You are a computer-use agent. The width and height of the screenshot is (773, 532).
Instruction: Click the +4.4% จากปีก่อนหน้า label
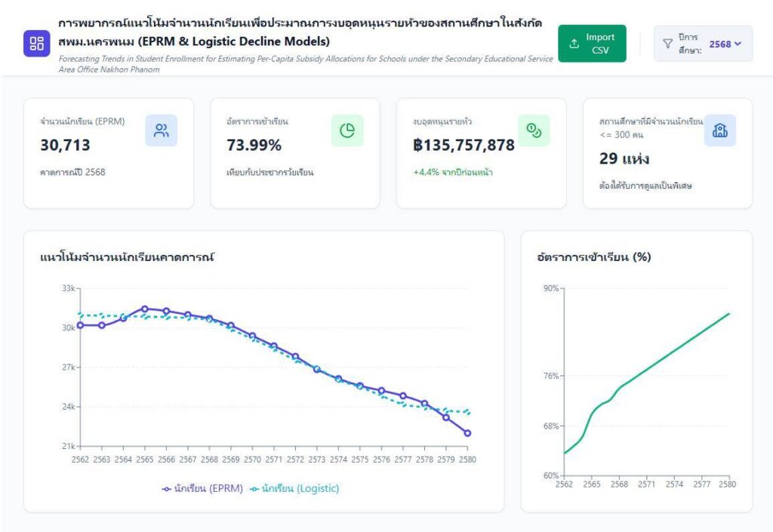[x=453, y=172]
